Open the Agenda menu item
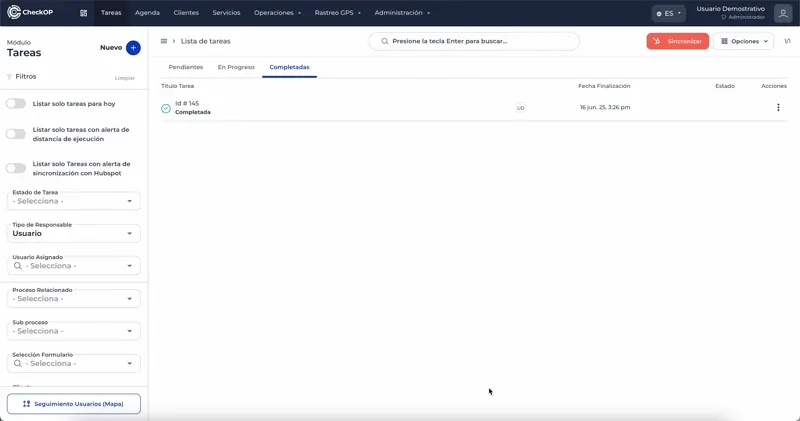The width and height of the screenshot is (800, 421). click(x=147, y=13)
